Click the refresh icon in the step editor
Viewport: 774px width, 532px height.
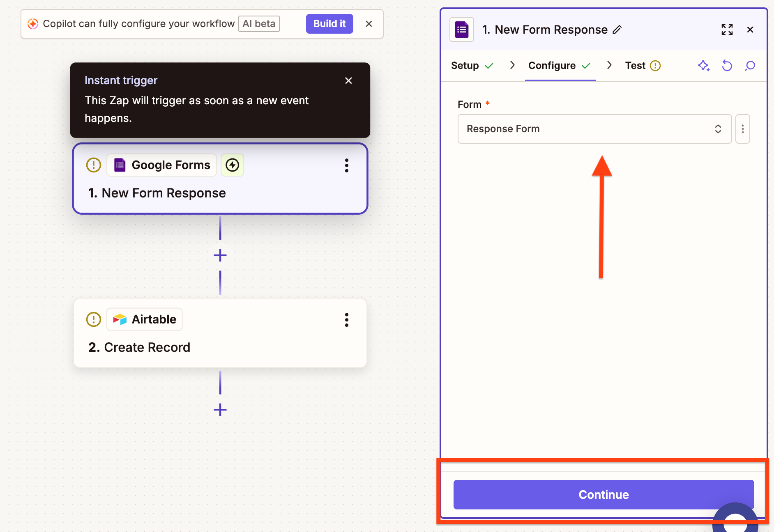[727, 66]
